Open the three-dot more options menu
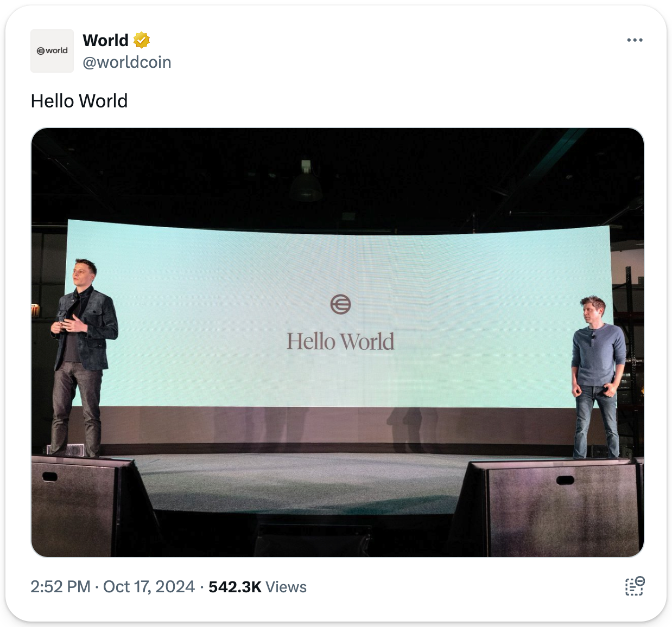Screen dimensions: 672x627 tap(635, 40)
